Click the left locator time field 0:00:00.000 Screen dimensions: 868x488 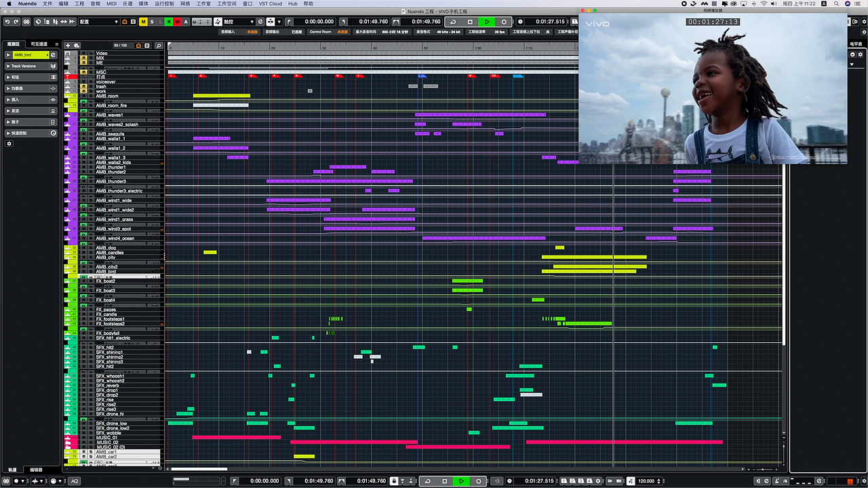319,22
